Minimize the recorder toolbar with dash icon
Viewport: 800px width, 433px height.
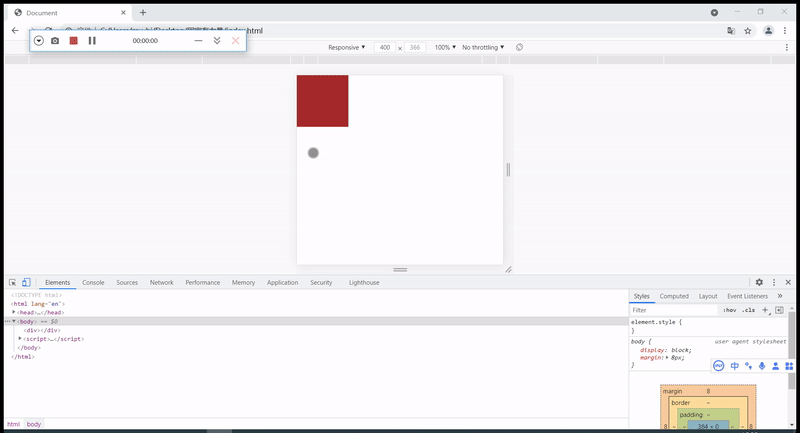(198, 41)
